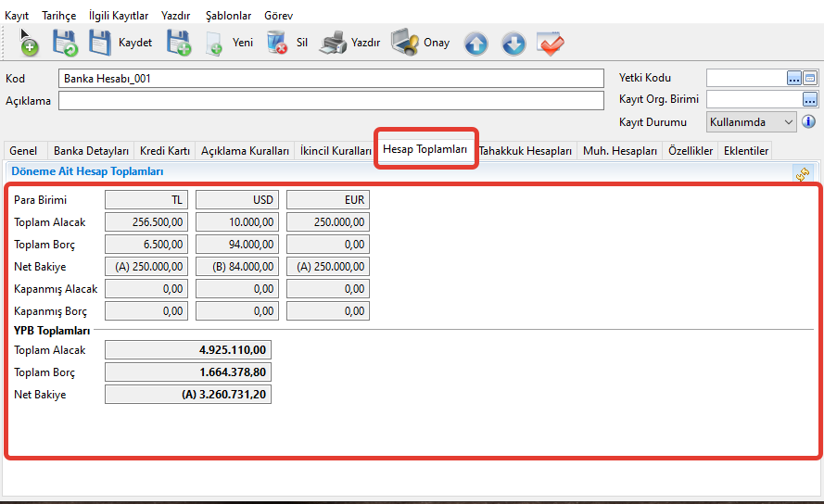Switch to the Muh. Hesapları tab
The width and height of the screenshot is (824, 504).
coord(620,150)
